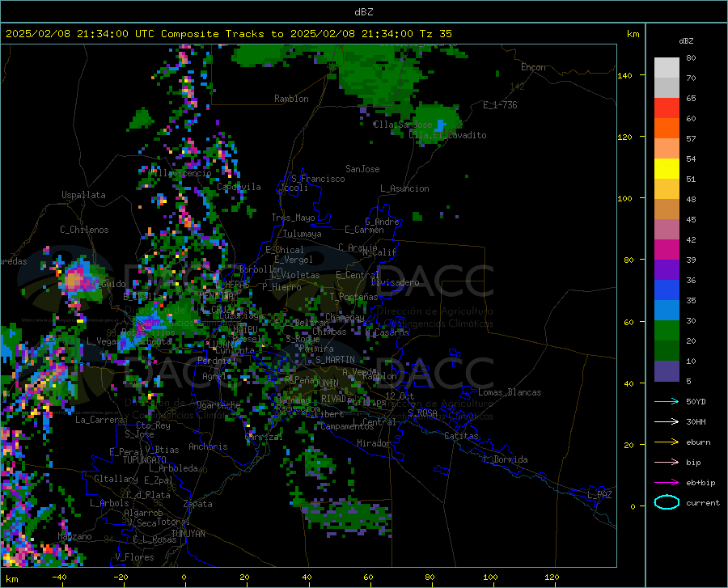Viewport: 728px width, 588px height.
Task: Click 'TUPUNGATO' map label
Action: (145, 460)
